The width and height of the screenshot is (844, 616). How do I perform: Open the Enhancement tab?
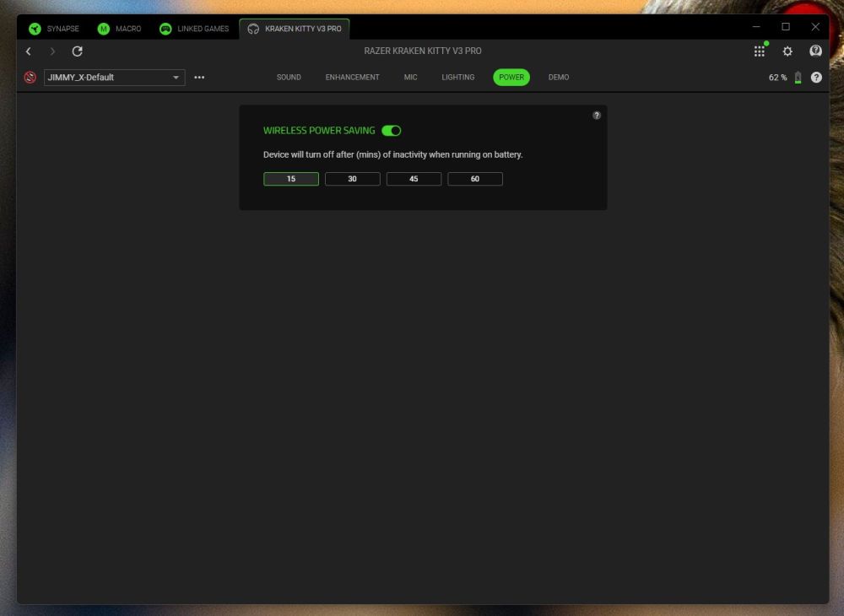tap(352, 78)
